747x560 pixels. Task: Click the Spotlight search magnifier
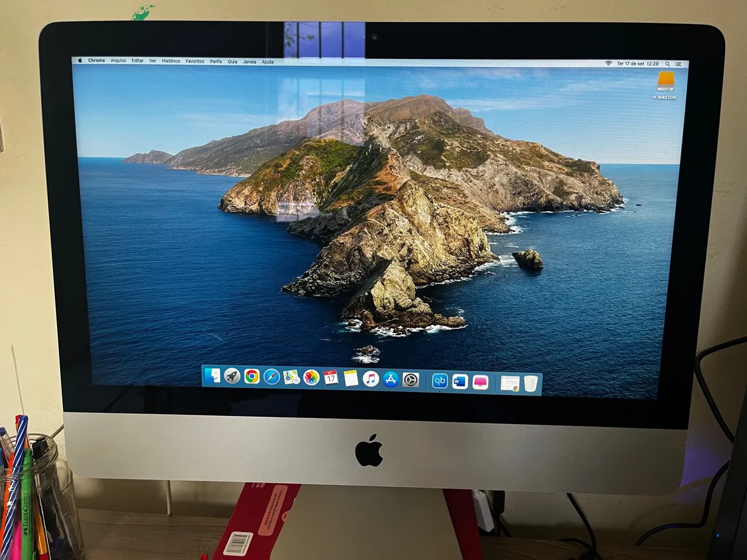[668, 64]
